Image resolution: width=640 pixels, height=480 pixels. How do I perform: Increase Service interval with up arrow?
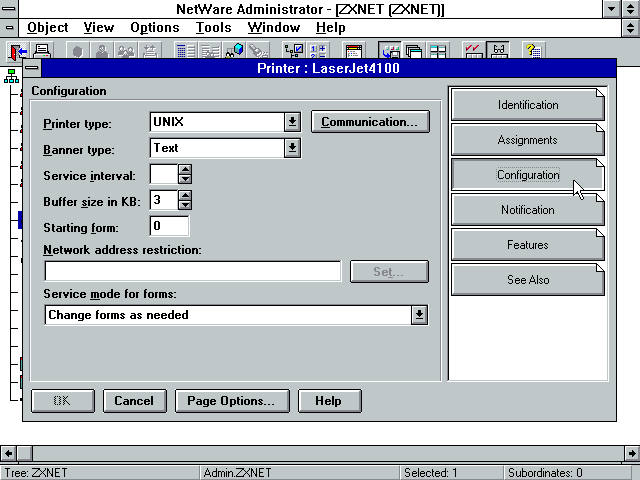pyautogui.click(x=185, y=170)
